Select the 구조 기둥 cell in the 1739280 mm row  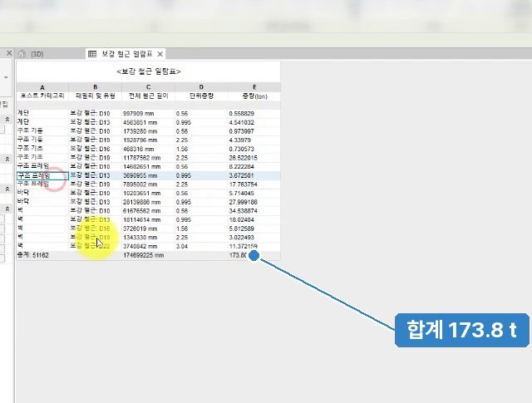[42, 131]
